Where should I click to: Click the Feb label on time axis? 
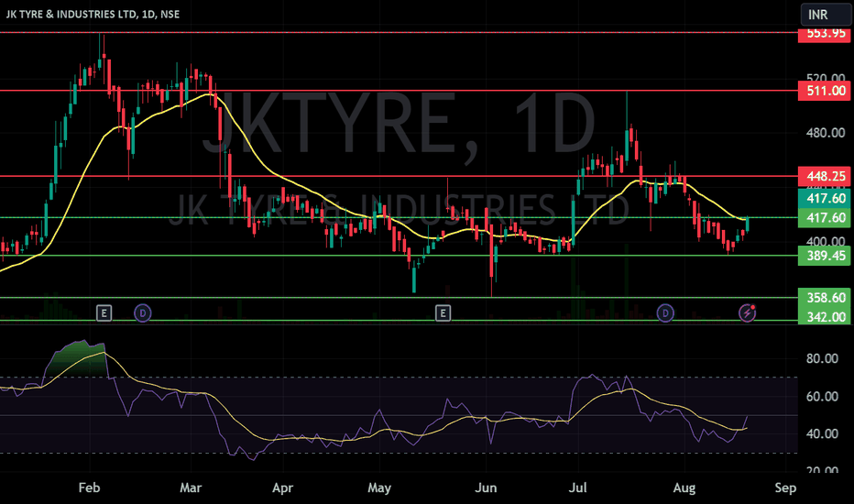(x=89, y=488)
